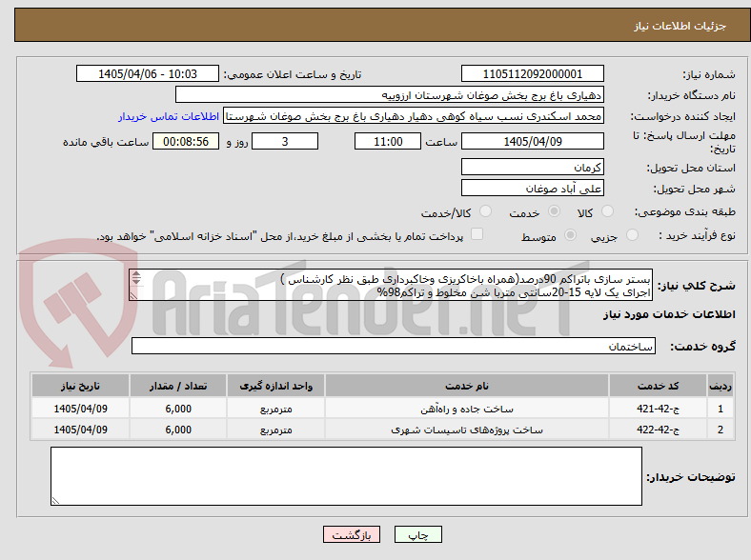Select the جزیی purchase type radio

632,234
